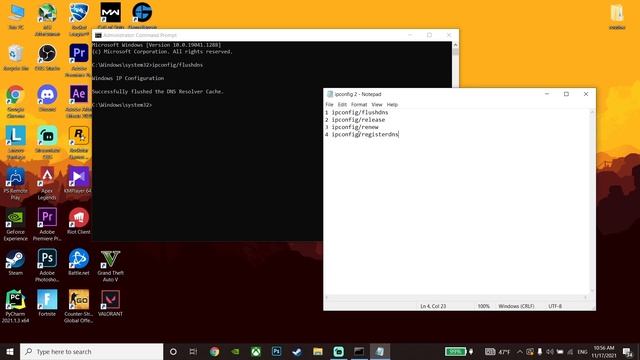Open the Notepad Help menu
Image resolution: width=640 pixels, height=360 pixels.
pyautogui.click(x=392, y=104)
